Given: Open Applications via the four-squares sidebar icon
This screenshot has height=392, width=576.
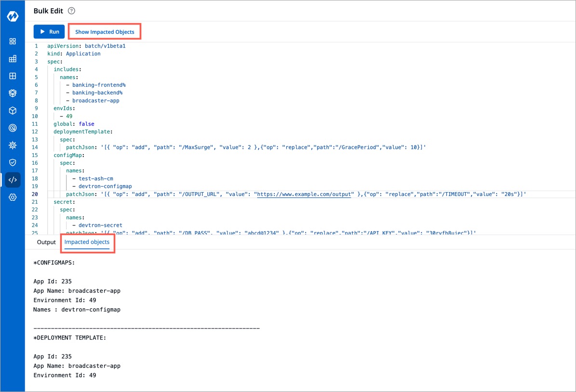Looking at the screenshot, I should [13, 41].
